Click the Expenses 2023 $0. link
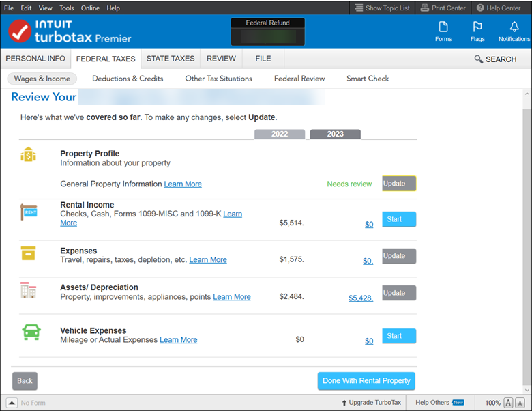This screenshot has height=411, width=532. [x=368, y=261]
